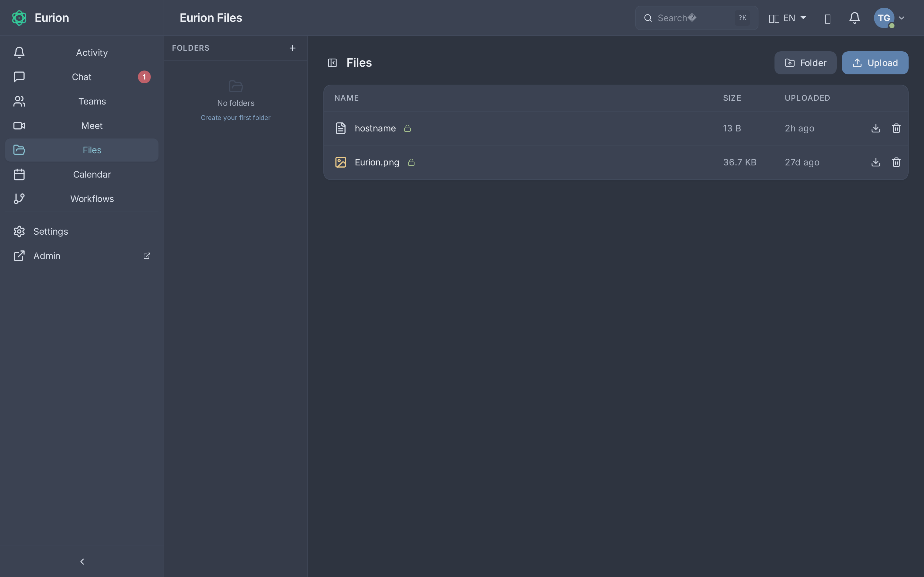Viewport: 924px width, 577px height.
Task: Open Teams from the sidebar icon
Action: [x=19, y=101]
